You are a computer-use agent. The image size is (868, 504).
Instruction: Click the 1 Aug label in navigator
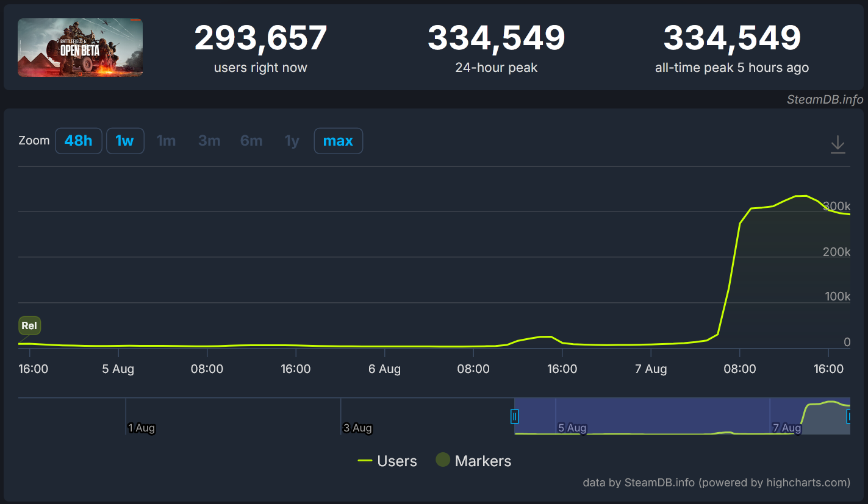click(142, 428)
